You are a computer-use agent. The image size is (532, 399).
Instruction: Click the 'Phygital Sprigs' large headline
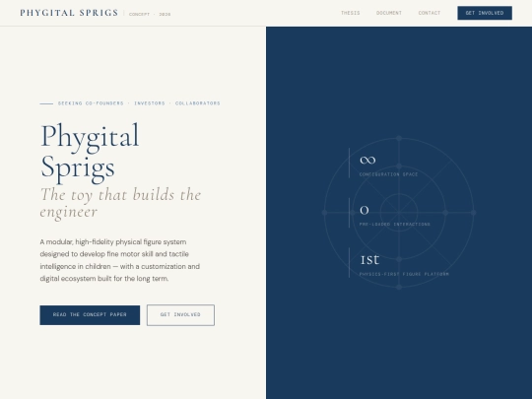click(x=90, y=153)
